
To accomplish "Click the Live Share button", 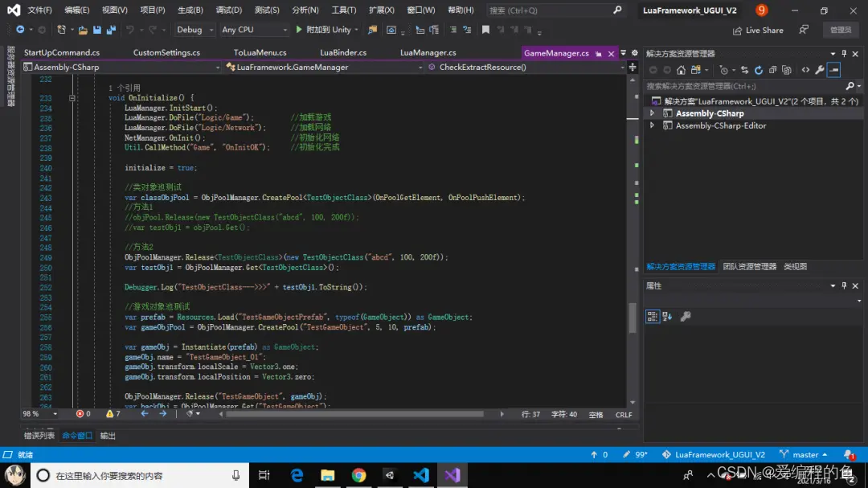I will pos(757,30).
